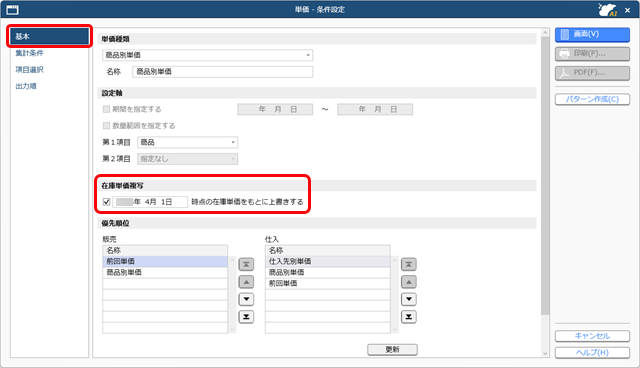This screenshot has width=640, height=368.
Task: Click the パターン作成(C) button
Action: point(592,99)
